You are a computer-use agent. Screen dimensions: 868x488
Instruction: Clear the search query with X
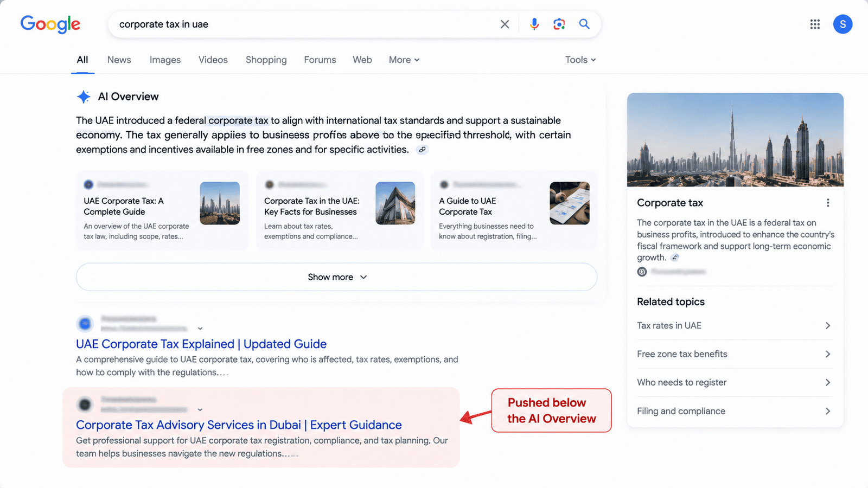coord(505,24)
